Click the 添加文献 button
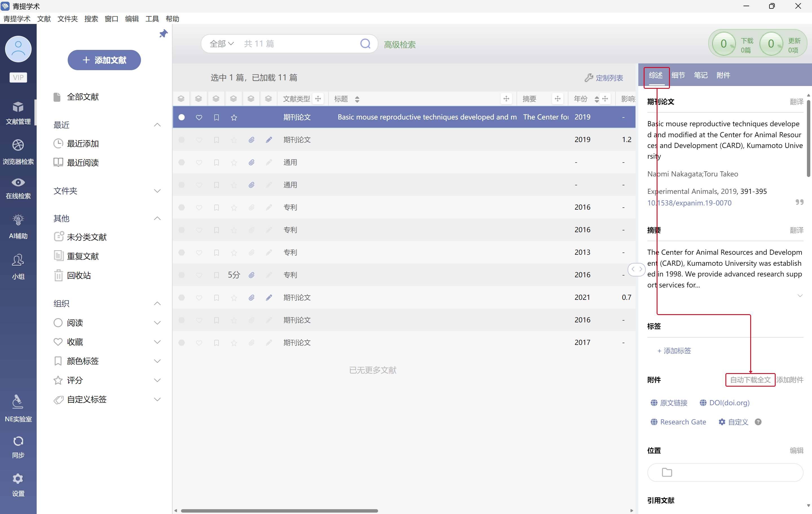Viewport: 812px width, 514px height. pos(104,60)
